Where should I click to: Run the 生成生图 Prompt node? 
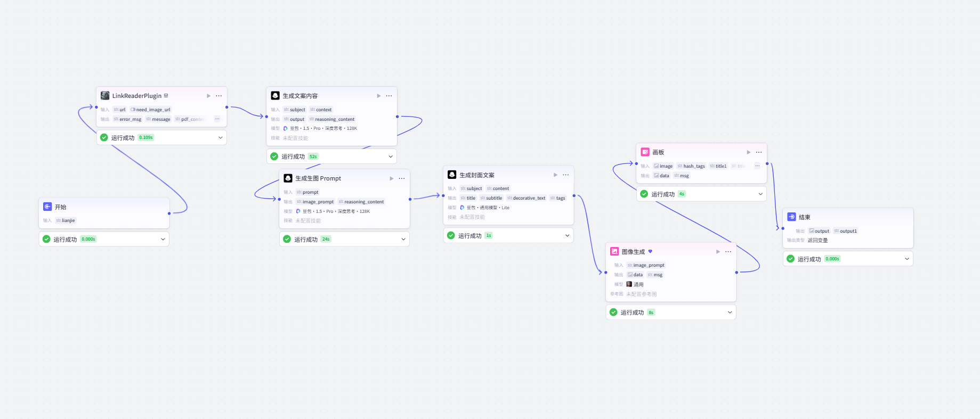(392, 178)
